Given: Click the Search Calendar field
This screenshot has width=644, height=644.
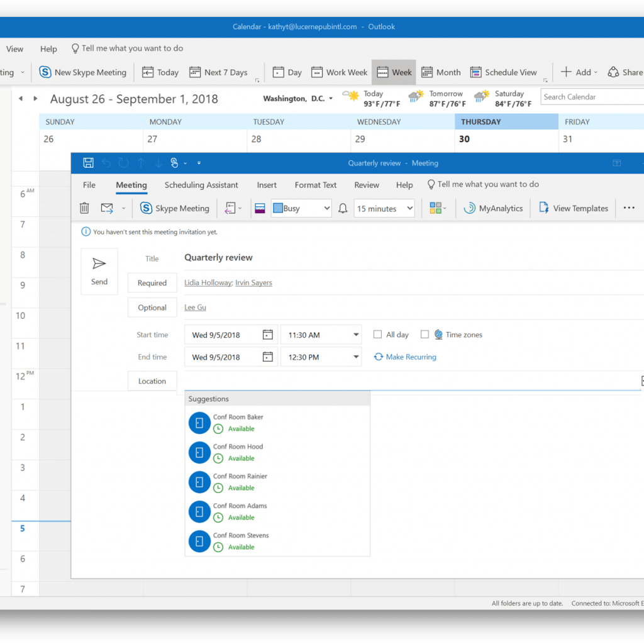Looking at the screenshot, I should pos(591,97).
